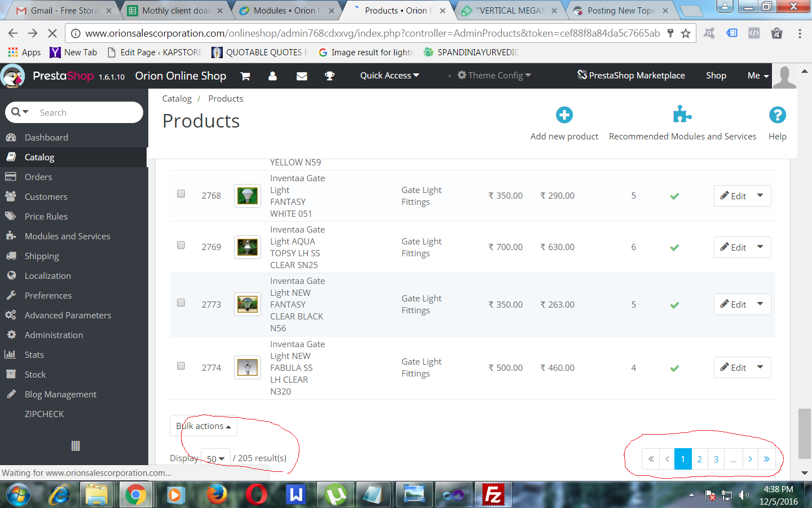
Task: Edit product 2774
Action: pyautogui.click(x=733, y=367)
